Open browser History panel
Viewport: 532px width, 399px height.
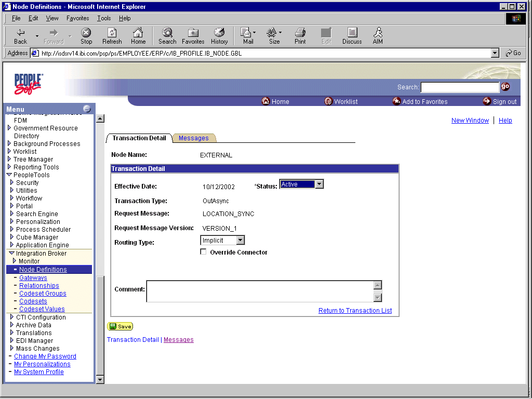(x=219, y=35)
